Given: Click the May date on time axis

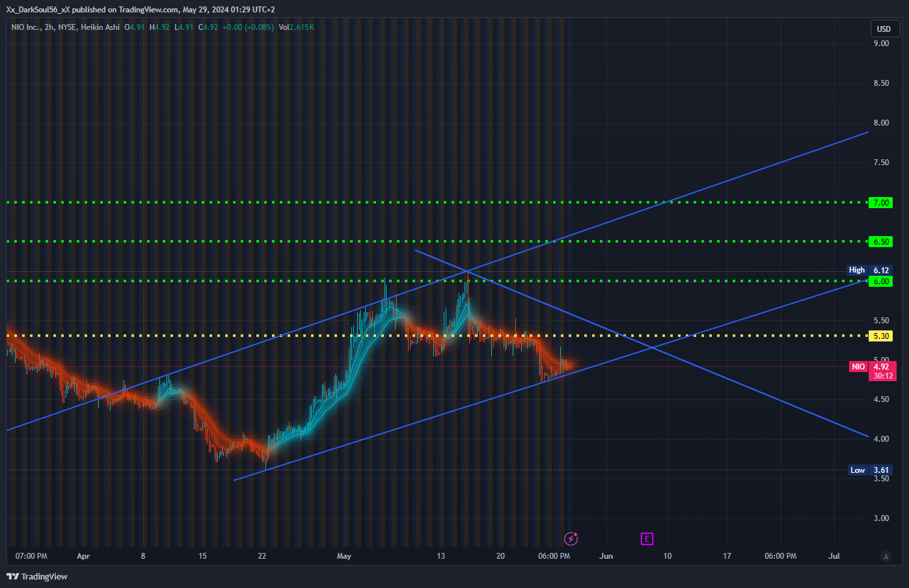Looking at the screenshot, I should coord(344,556).
